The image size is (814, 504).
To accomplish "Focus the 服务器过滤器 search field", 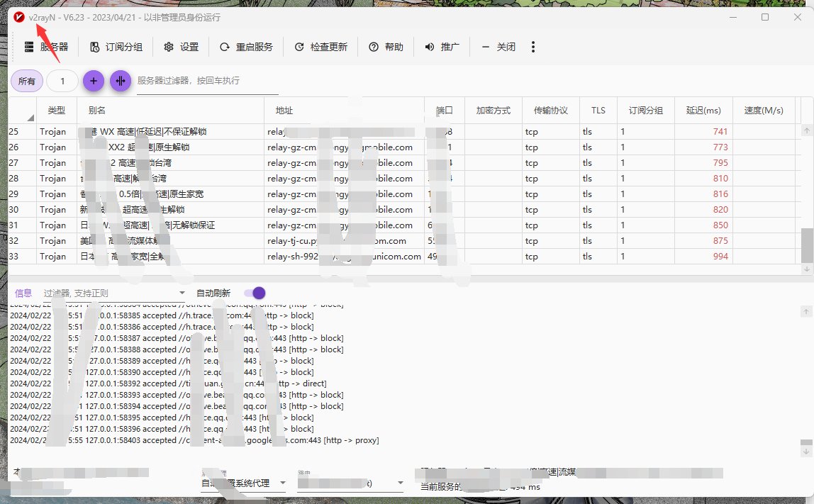I will [x=208, y=81].
